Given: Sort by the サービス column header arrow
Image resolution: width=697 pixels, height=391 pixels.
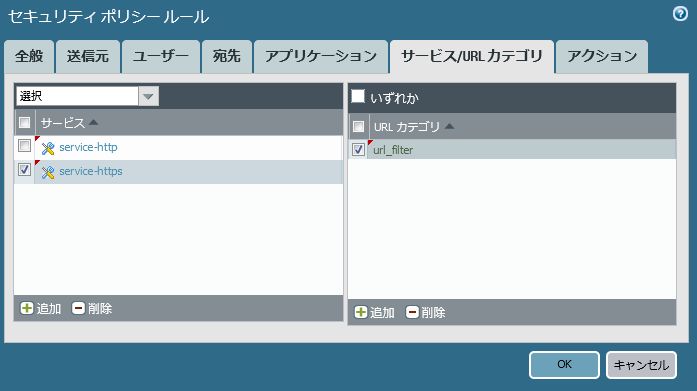Looking at the screenshot, I should click(x=93, y=122).
